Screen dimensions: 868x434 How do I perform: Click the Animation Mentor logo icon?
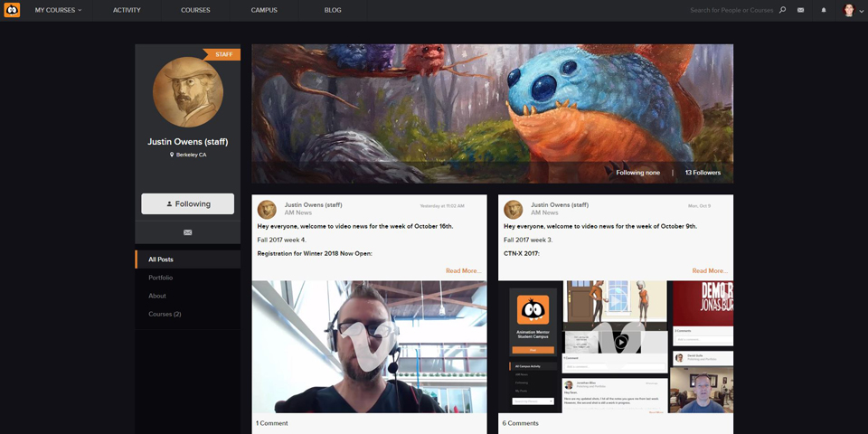[12, 10]
